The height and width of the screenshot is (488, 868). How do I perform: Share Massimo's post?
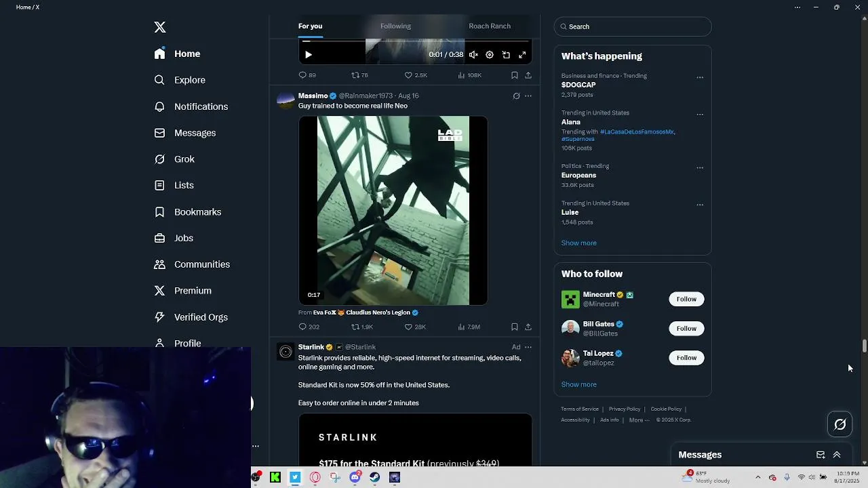(x=528, y=327)
